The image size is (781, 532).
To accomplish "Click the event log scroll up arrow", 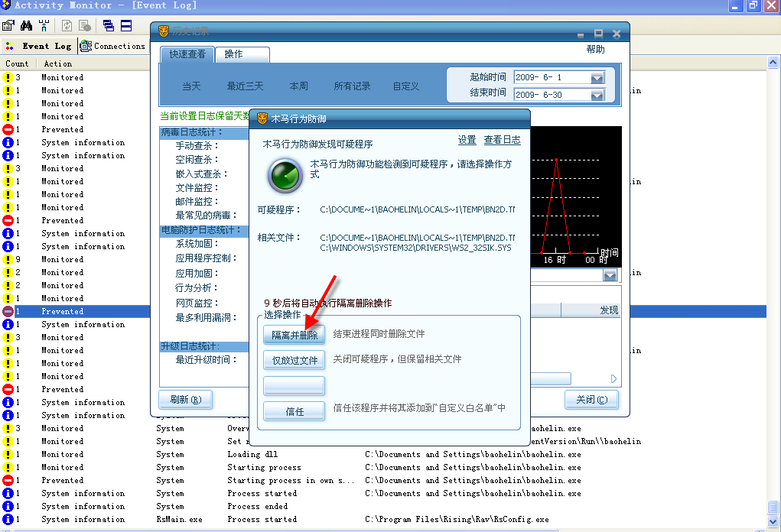I will [x=773, y=62].
